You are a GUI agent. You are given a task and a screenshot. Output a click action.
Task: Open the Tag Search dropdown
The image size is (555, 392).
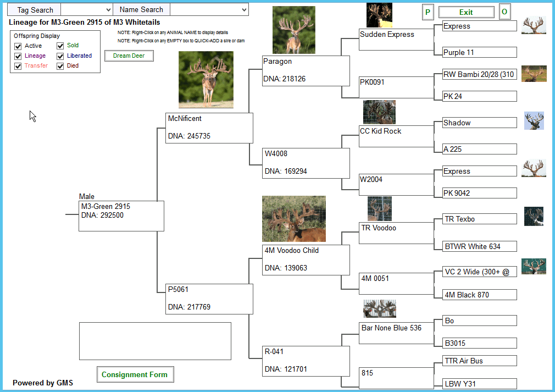click(x=86, y=10)
